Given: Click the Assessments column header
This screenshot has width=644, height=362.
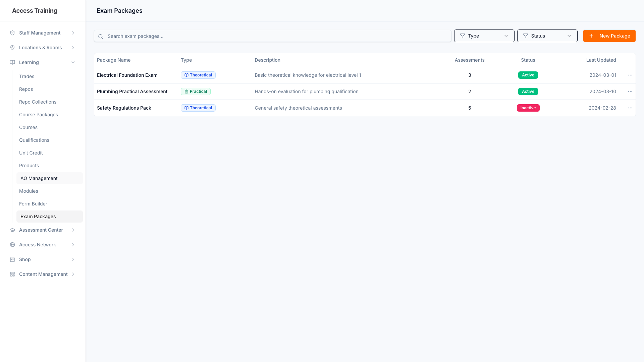Looking at the screenshot, I should point(470,60).
